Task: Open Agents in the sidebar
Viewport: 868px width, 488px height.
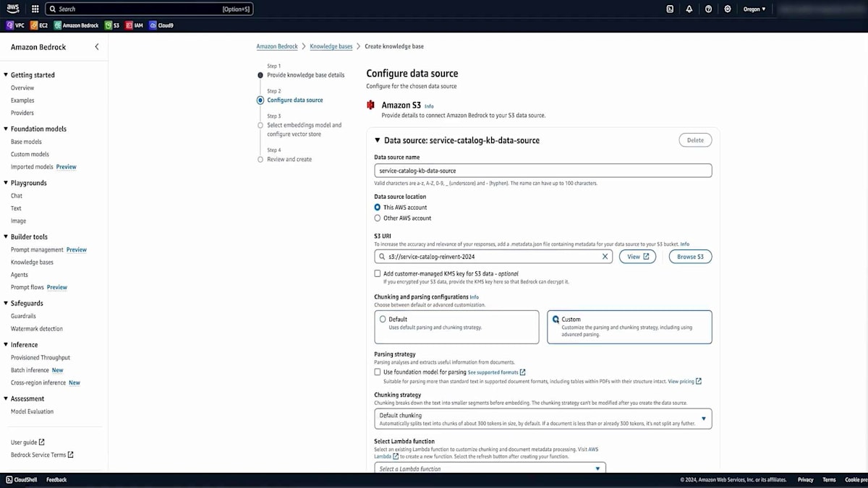Action: [20, 275]
